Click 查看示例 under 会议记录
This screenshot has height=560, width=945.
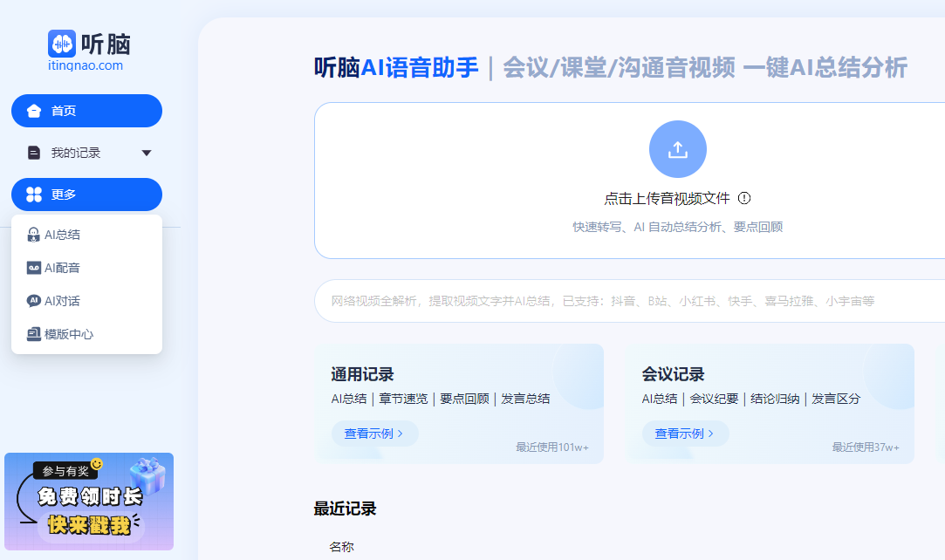pos(685,434)
